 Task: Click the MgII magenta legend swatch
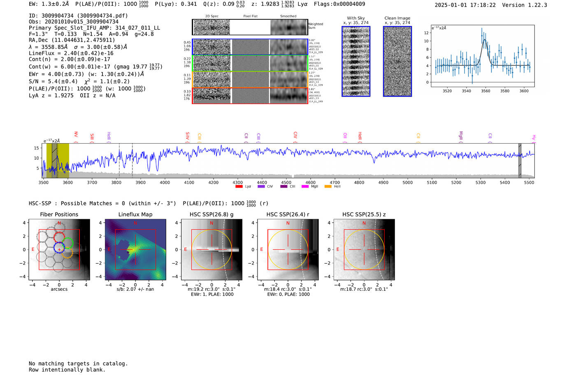[x=305, y=187]
